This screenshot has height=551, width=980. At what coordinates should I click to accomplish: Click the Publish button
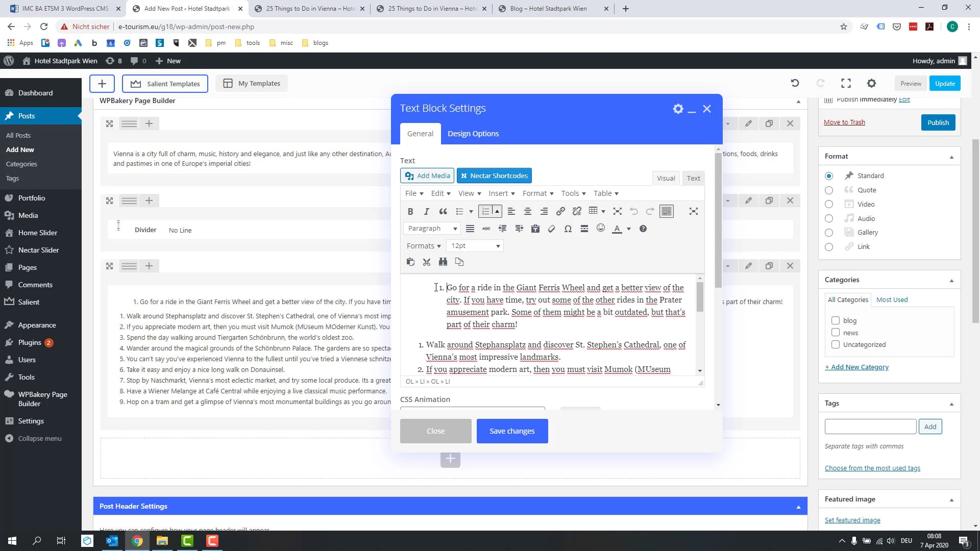(x=938, y=122)
